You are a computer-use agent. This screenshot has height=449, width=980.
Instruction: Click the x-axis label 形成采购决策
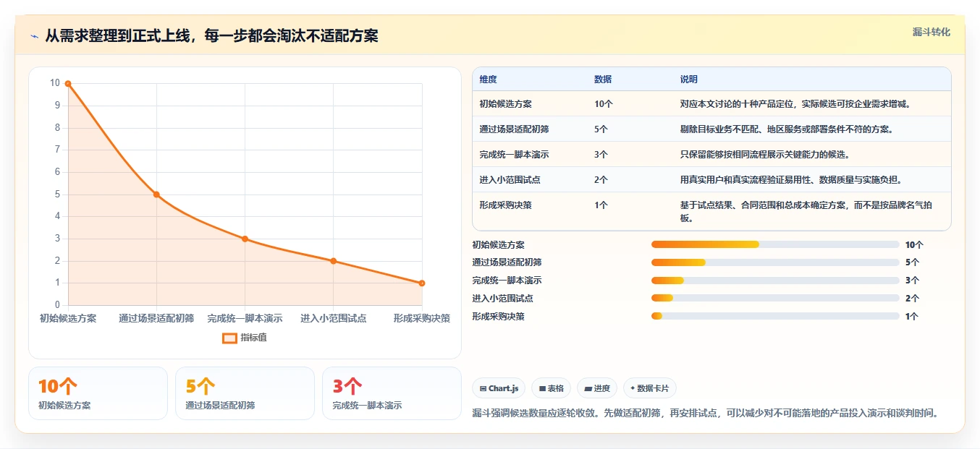[x=422, y=318]
